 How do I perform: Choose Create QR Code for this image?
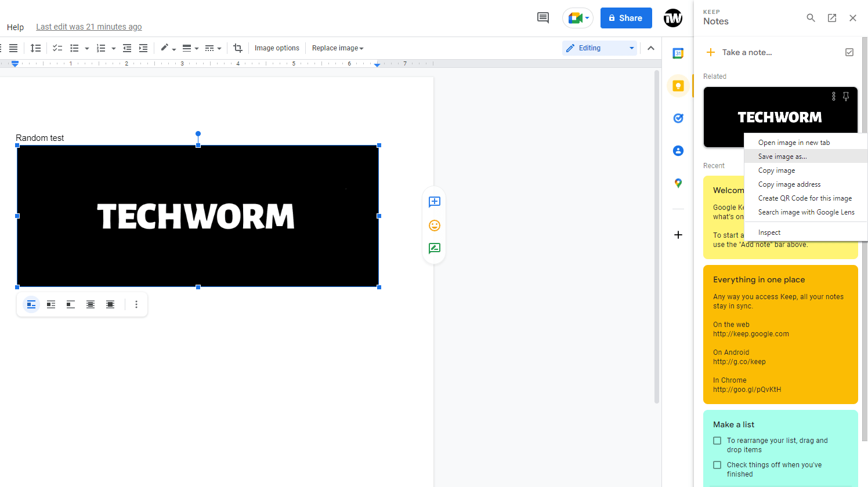805,198
